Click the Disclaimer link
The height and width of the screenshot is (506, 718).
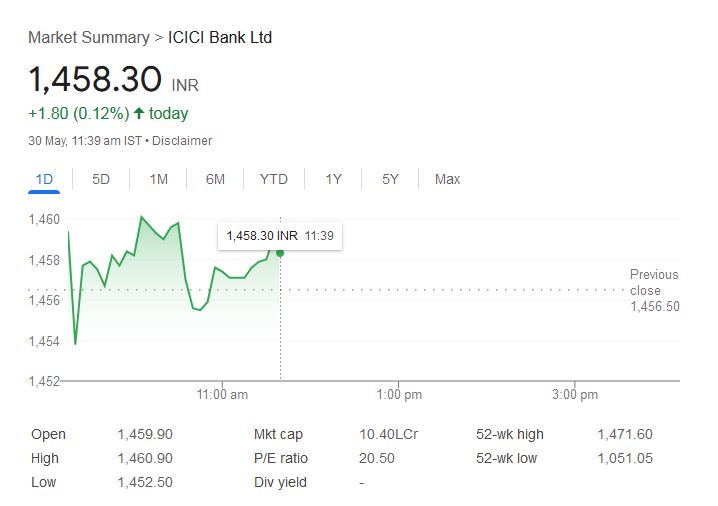click(182, 141)
